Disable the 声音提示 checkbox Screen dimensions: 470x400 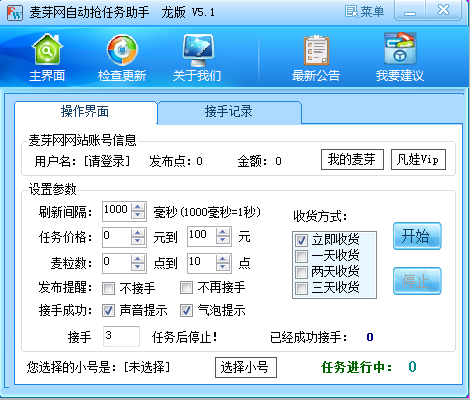click(108, 311)
